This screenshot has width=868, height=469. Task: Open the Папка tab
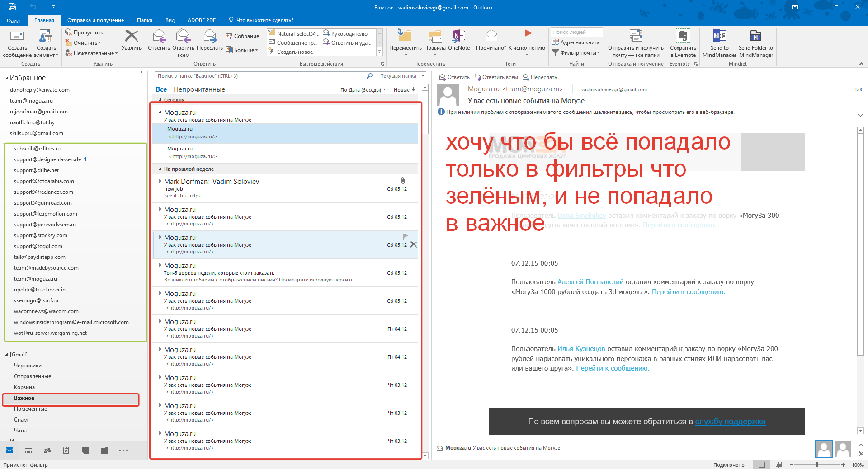point(145,20)
